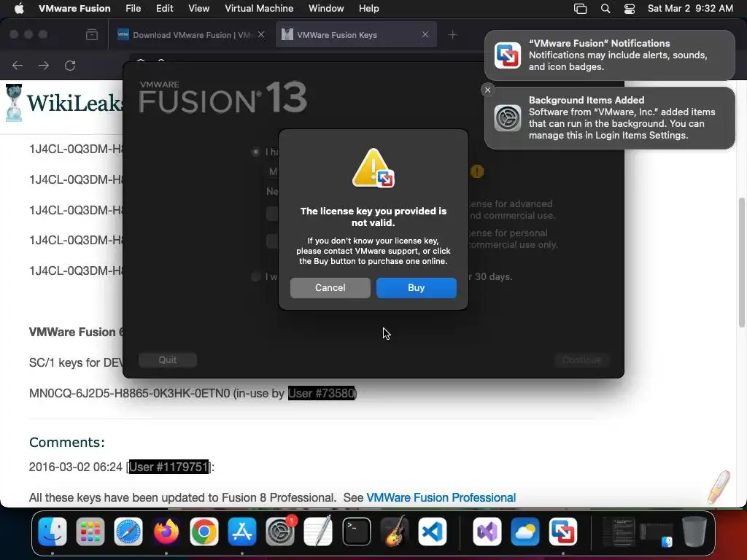Click the redacted User #1179751 text
747x560 pixels.
[x=169, y=467]
